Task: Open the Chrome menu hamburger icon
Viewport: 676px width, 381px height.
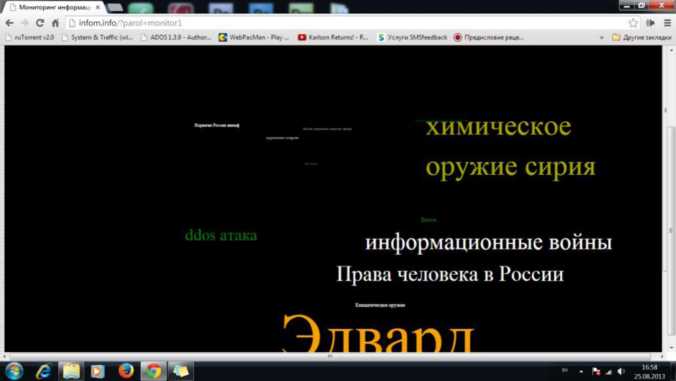Action: click(x=667, y=23)
